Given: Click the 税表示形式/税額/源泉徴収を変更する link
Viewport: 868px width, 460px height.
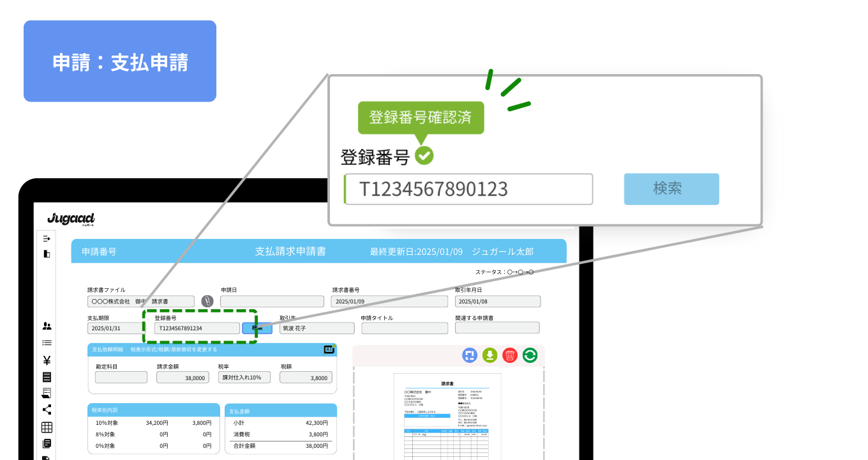Looking at the screenshot, I should click(x=174, y=349).
